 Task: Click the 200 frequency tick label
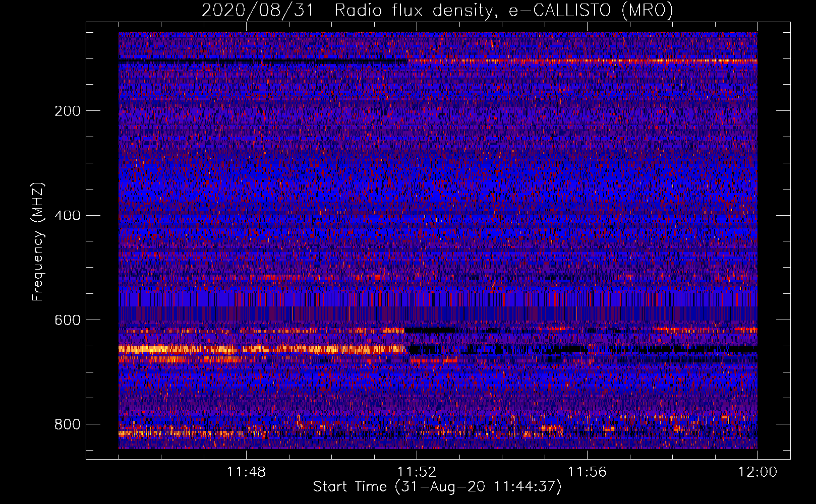point(68,111)
